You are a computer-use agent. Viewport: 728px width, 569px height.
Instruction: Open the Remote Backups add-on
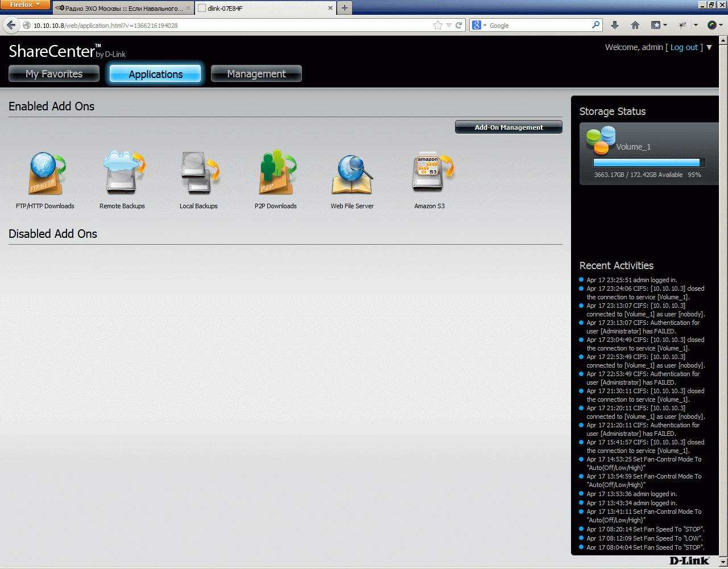click(124, 172)
